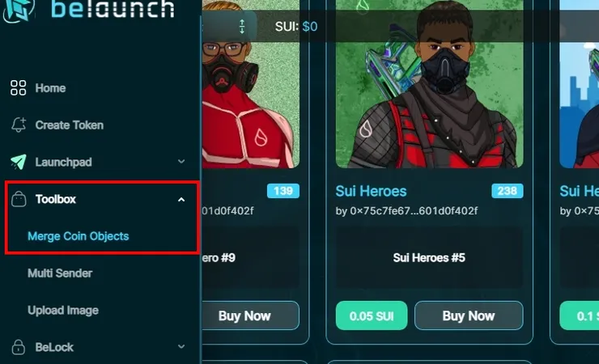
Task: Click the Toolbox bag icon
Action: (x=19, y=199)
